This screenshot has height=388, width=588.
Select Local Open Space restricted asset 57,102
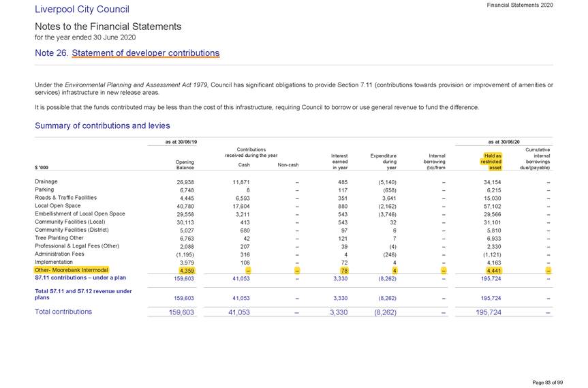point(493,207)
